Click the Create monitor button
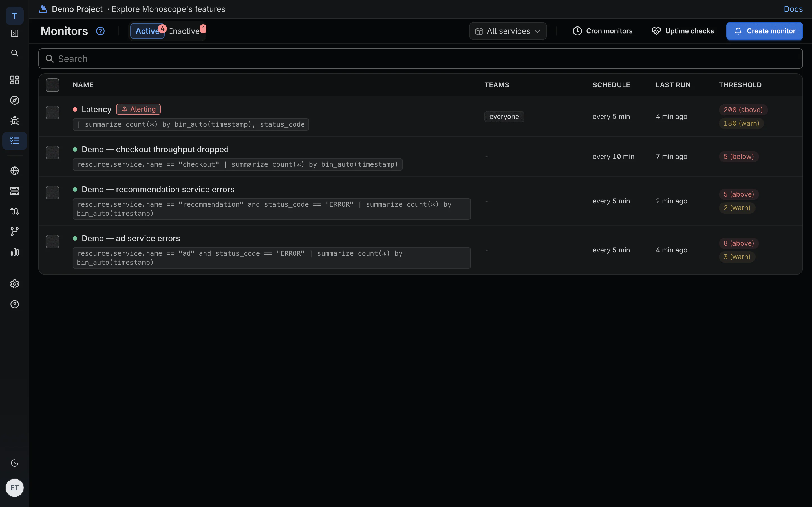The image size is (812, 507). coord(764,31)
